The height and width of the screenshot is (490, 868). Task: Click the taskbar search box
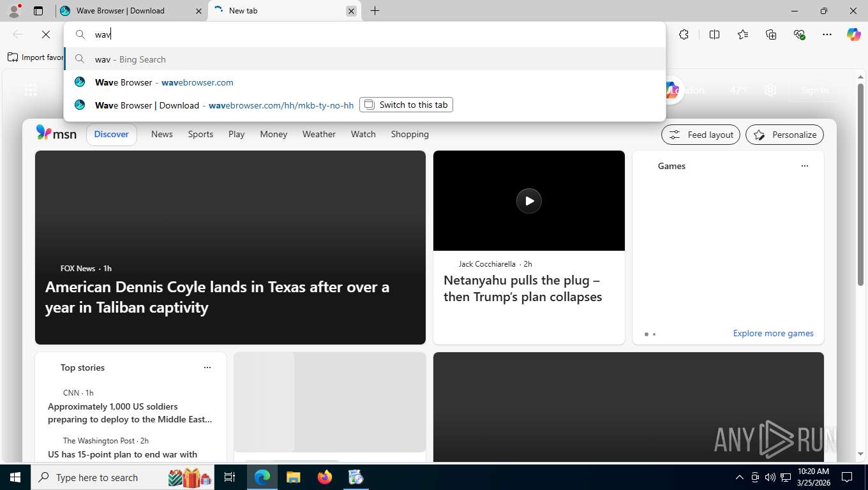(x=123, y=477)
